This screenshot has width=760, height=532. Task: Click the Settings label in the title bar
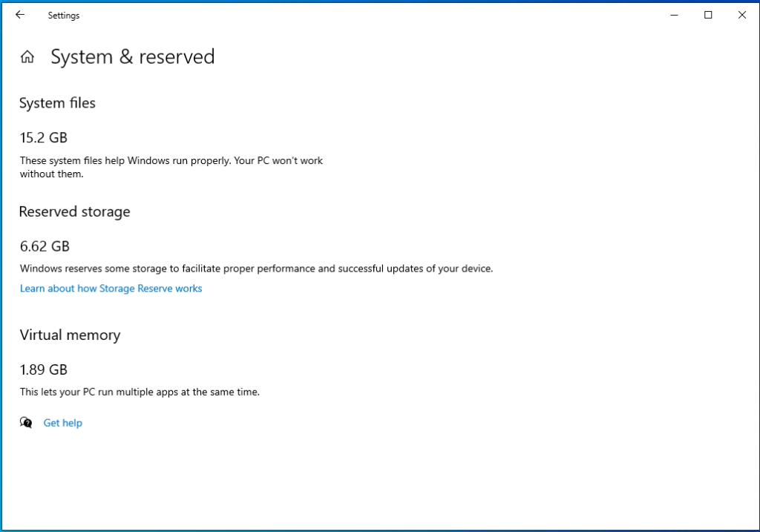tap(63, 15)
